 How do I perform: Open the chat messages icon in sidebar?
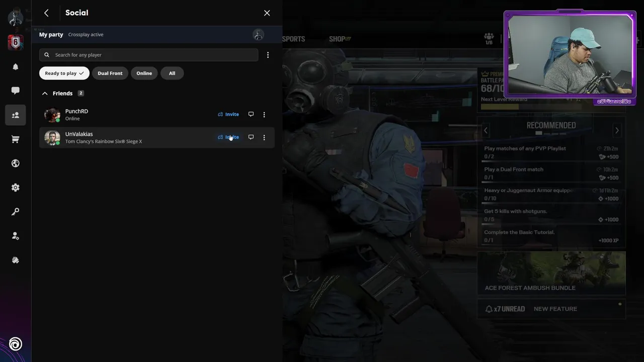[x=16, y=90]
